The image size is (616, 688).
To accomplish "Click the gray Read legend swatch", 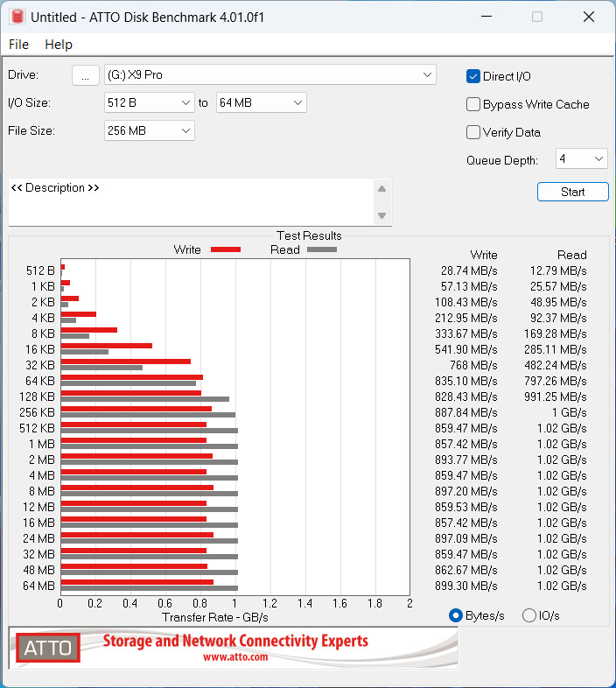I will pyautogui.click(x=321, y=249).
